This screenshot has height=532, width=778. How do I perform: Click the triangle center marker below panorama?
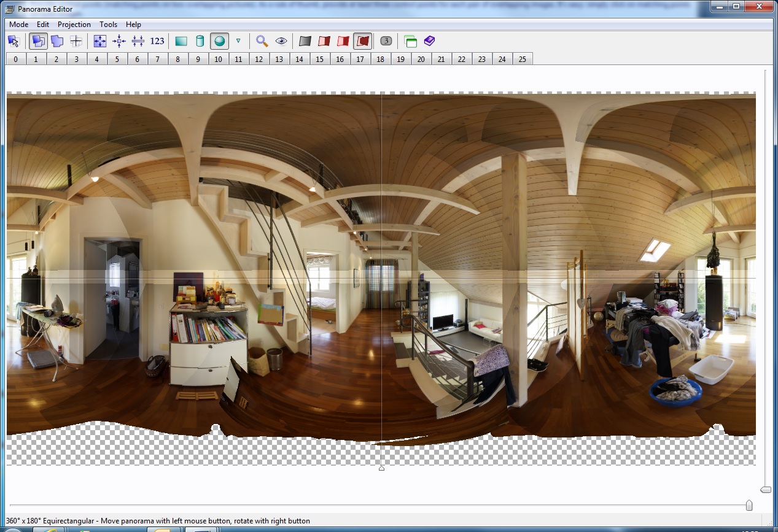tap(381, 468)
